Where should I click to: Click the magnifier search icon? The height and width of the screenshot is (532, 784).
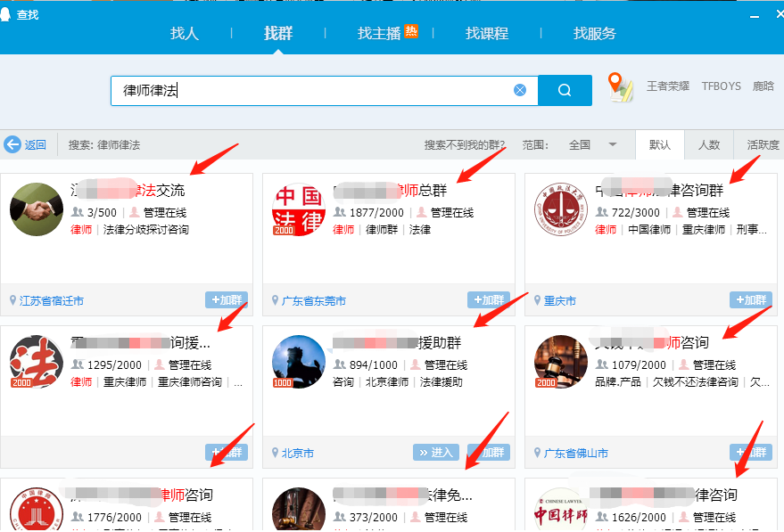(563, 89)
